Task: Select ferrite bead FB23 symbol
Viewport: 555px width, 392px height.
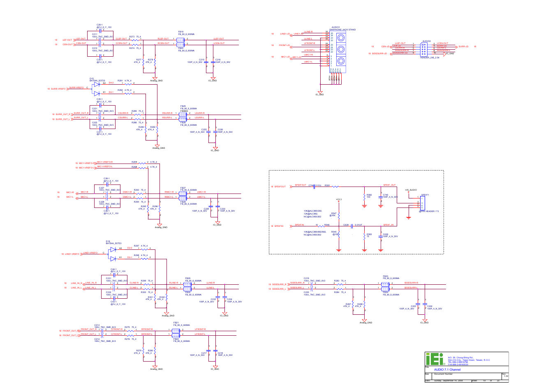Action: pyautogui.click(x=385, y=284)
